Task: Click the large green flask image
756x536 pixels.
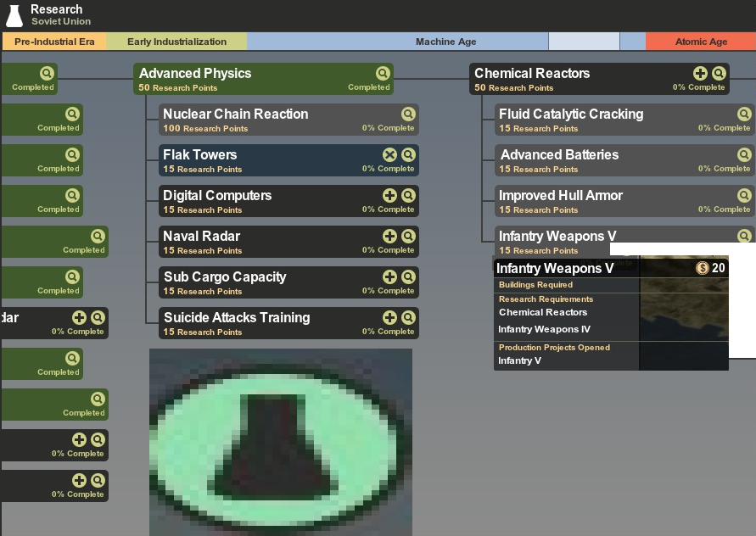Action: click(x=281, y=442)
